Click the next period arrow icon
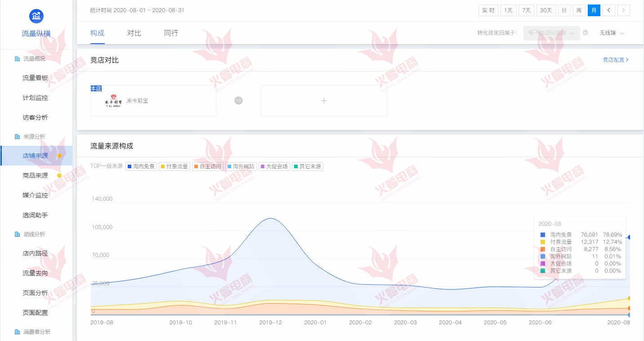 623,10
